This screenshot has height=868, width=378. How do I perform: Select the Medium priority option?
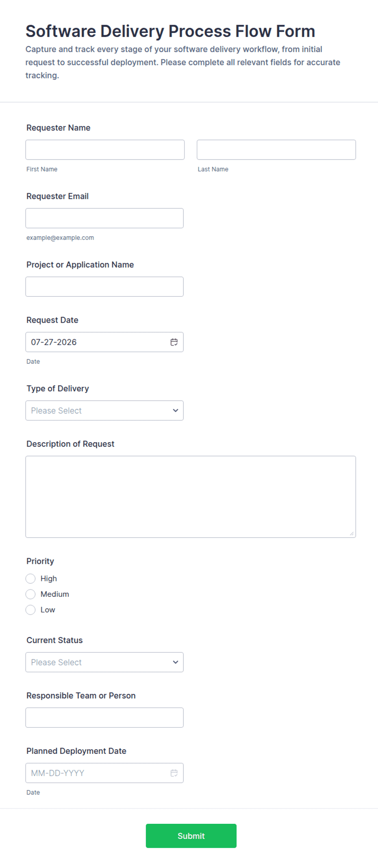[30, 594]
